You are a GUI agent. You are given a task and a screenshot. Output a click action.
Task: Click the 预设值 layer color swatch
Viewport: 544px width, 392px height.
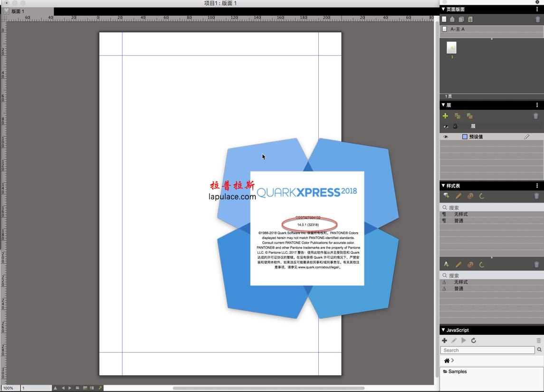[x=465, y=137]
